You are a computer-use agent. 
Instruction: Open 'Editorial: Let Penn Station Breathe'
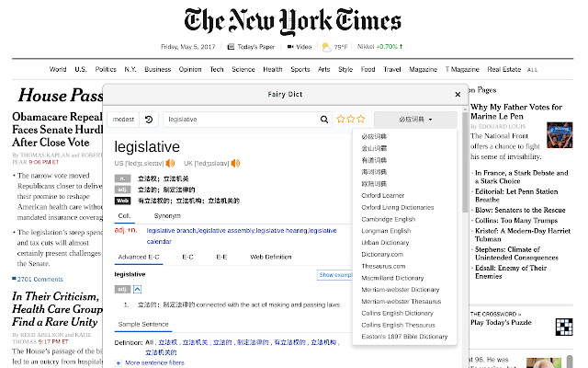(x=516, y=195)
